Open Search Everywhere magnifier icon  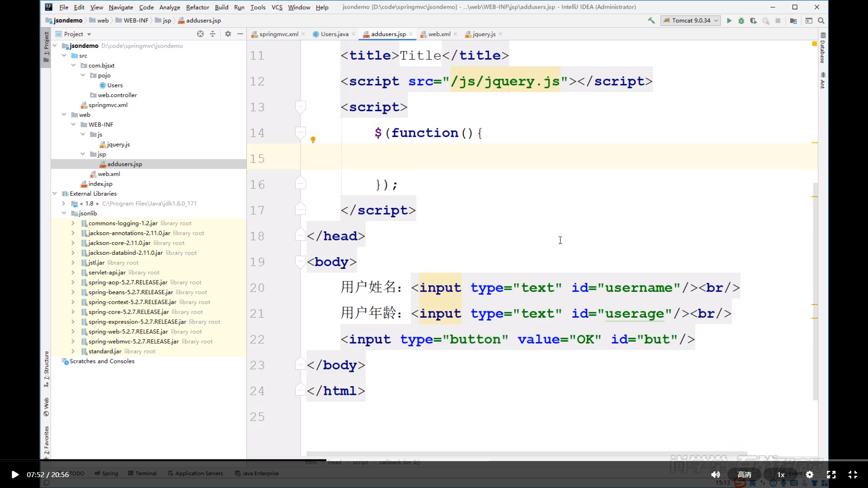point(821,21)
